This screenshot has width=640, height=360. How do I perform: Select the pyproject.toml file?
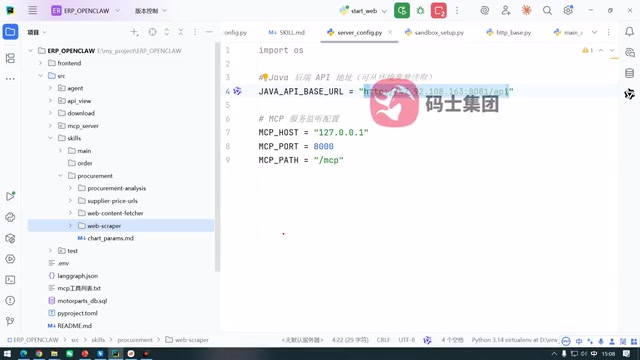click(73, 313)
